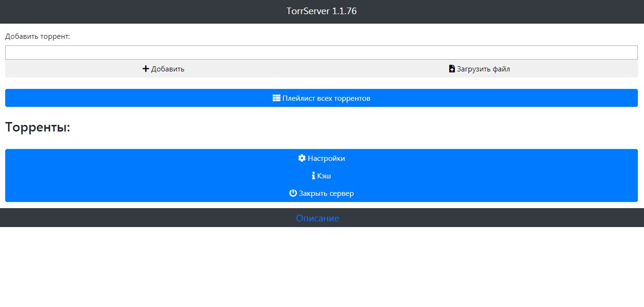Click the Торренты heading
Viewport: 644px width, 307px height.
pos(38,127)
